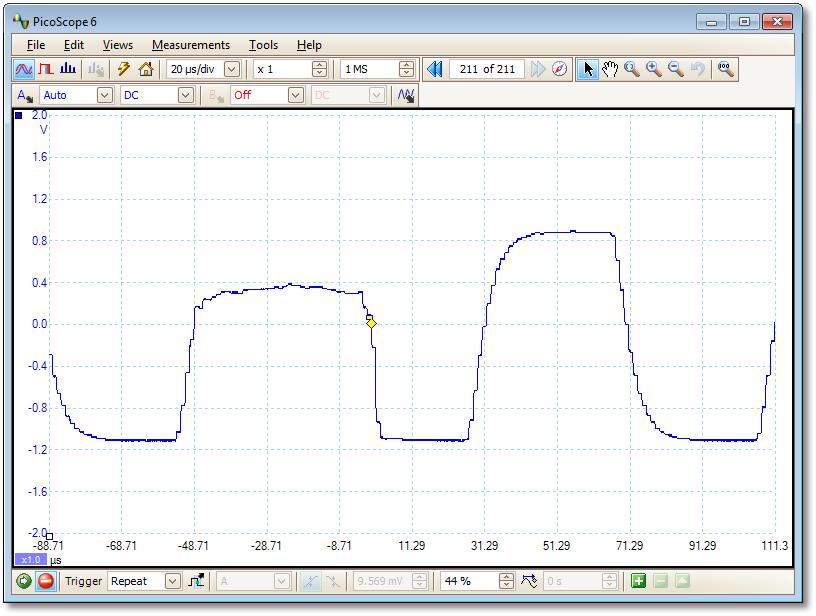Switch to Spectrum mode
This screenshot has height=616, width=816.
click(68, 69)
